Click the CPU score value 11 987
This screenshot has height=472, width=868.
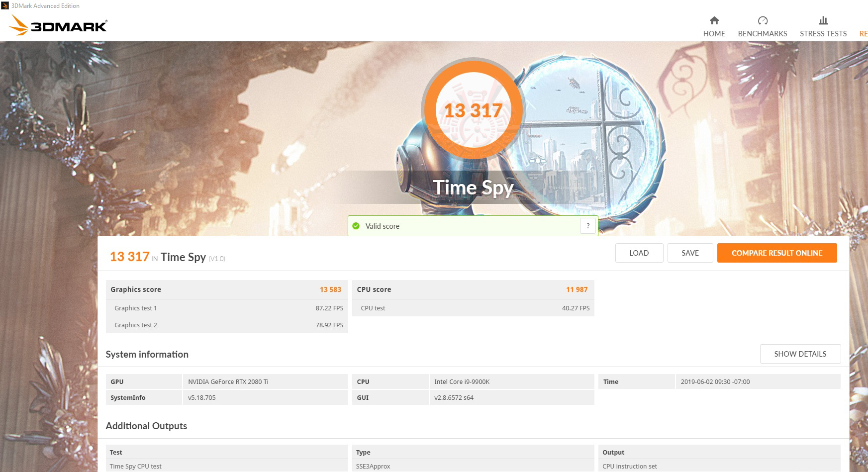tap(577, 289)
